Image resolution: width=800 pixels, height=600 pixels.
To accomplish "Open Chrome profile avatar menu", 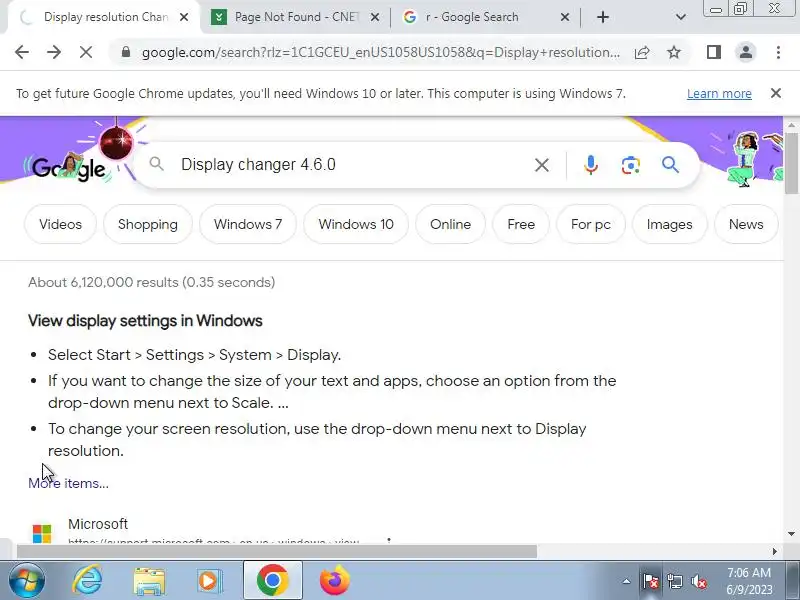I will click(746, 52).
